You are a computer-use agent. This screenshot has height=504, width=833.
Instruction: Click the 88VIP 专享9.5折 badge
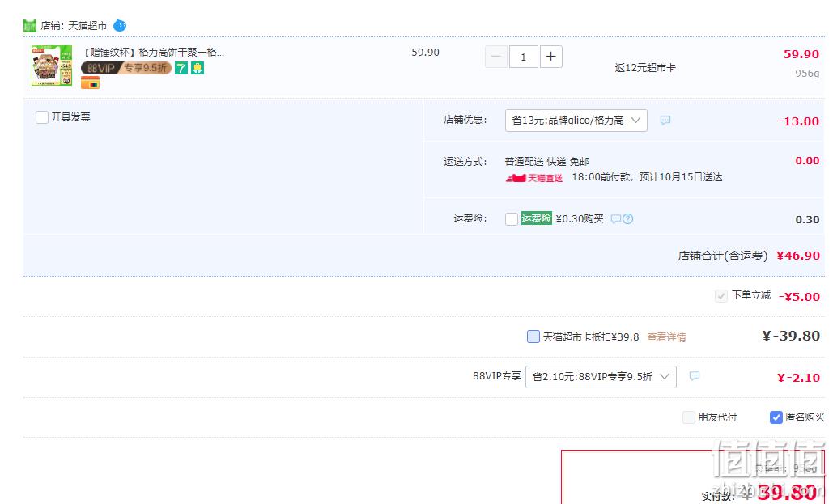coord(126,68)
